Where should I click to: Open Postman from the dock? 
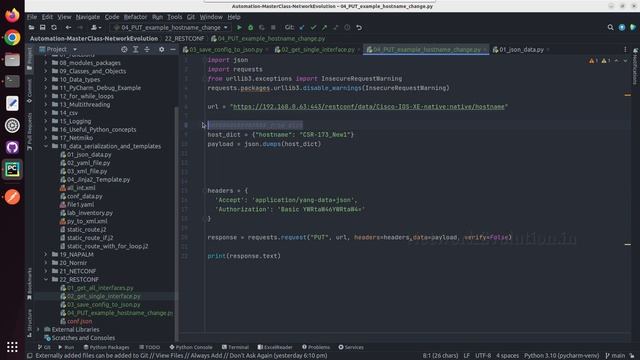click(x=12, y=197)
